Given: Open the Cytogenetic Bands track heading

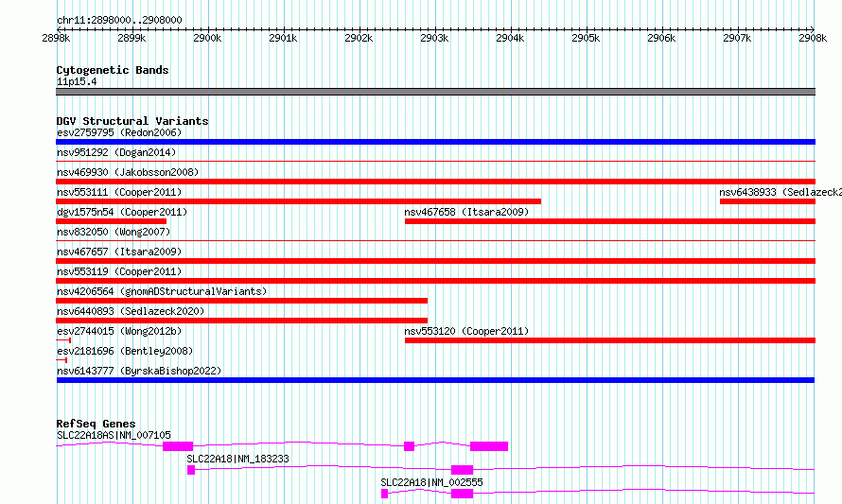Looking at the screenshot, I should (113, 70).
